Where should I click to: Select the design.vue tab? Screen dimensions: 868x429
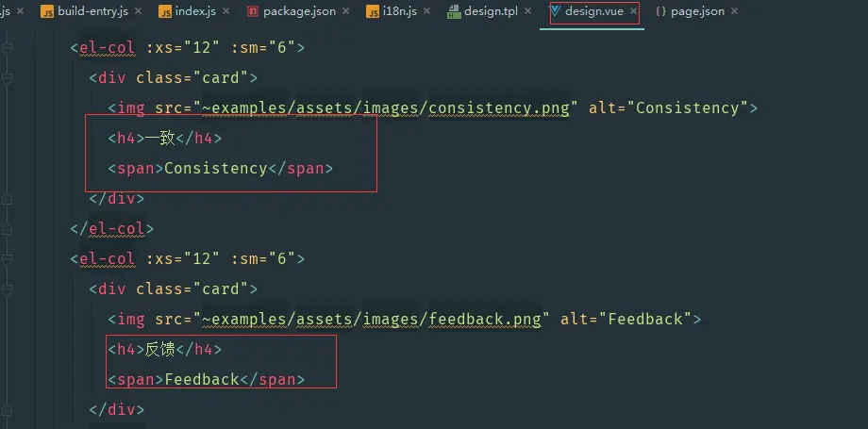(594, 11)
